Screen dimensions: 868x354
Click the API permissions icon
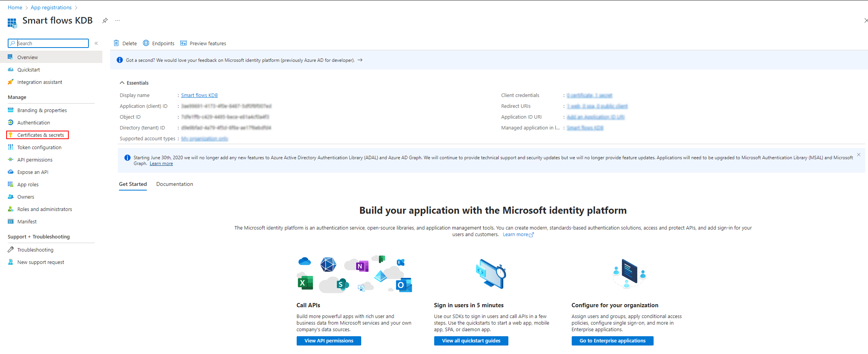11,160
